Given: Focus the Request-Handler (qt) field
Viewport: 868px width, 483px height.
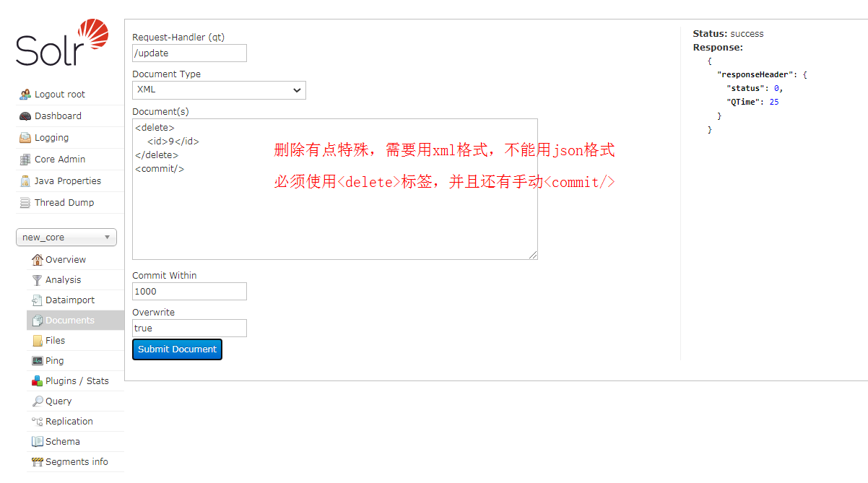Looking at the screenshot, I should click(x=189, y=53).
